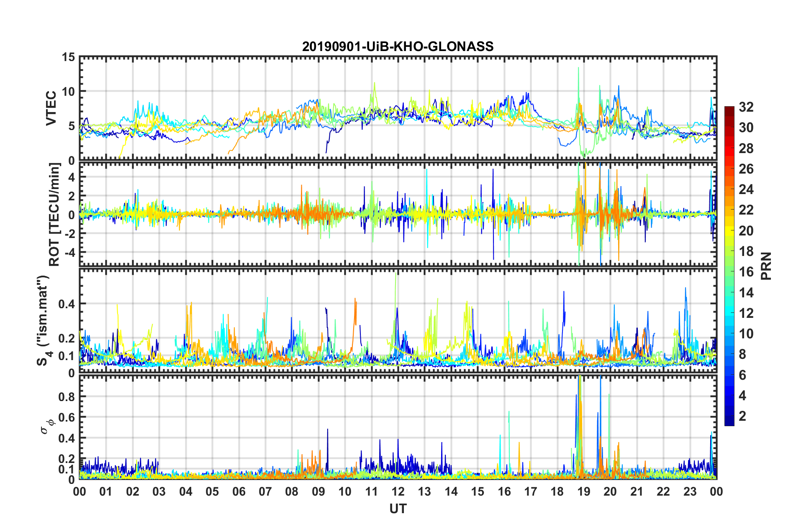Image resolution: width=796 pixels, height=532 pixels.
Task: Click the UT axis tick 03
Action: click(159, 491)
